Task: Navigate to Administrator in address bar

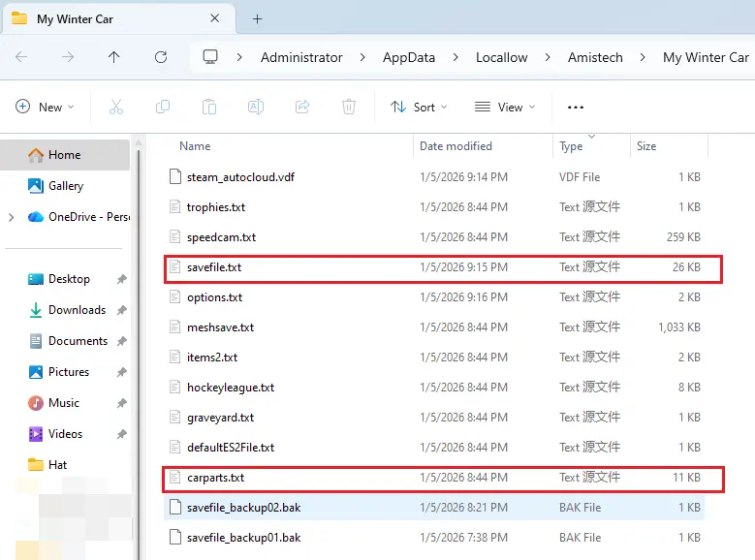Action: (301, 57)
